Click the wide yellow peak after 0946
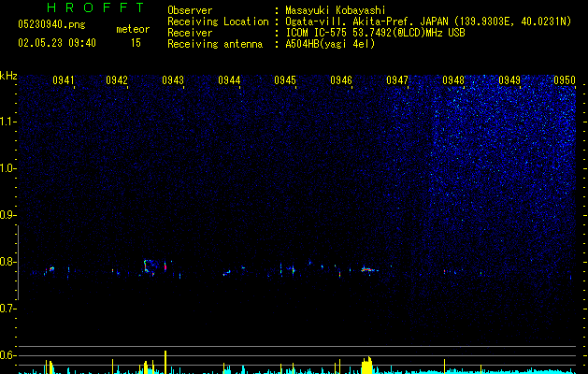 click(x=366, y=366)
